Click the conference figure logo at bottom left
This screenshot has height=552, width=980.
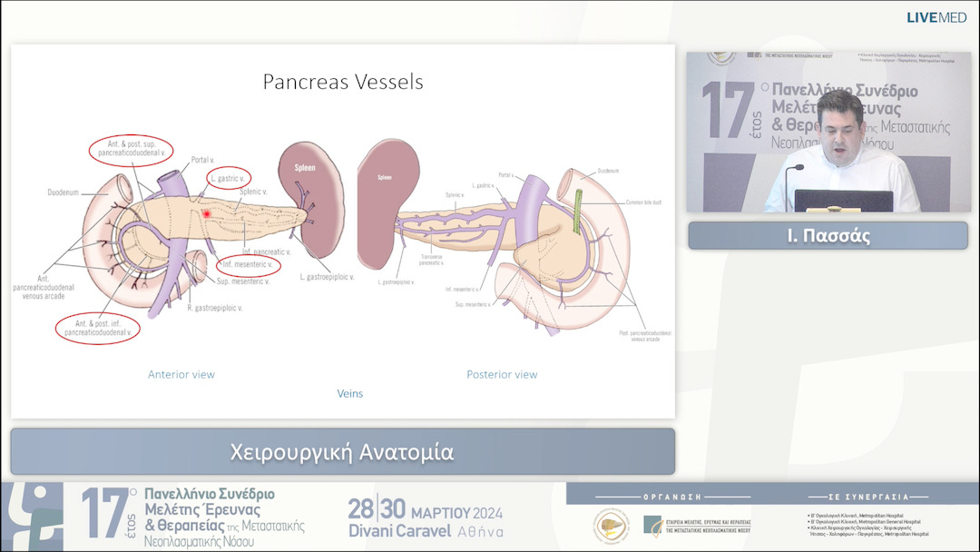tap(32, 517)
